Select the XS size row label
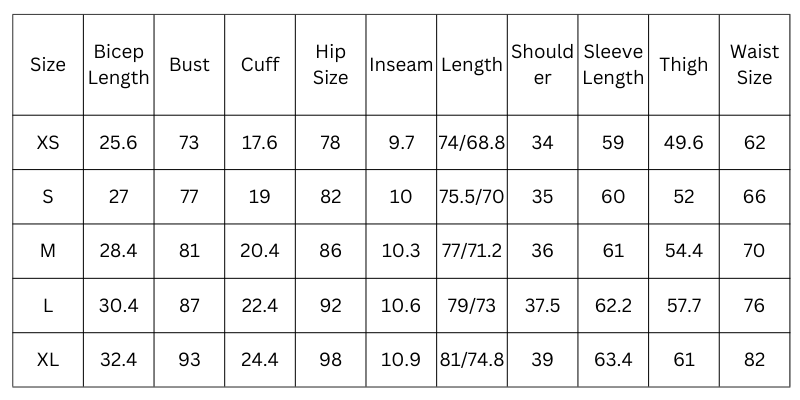800x400 pixels. [x=48, y=143]
